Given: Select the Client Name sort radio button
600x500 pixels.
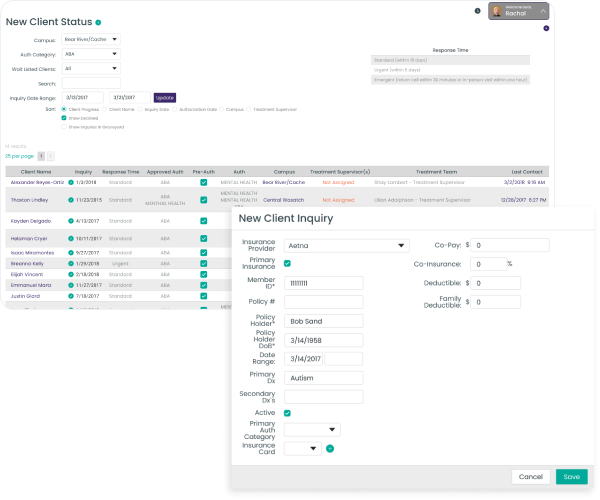Looking at the screenshot, I should pyautogui.click(x=103, y=109).
